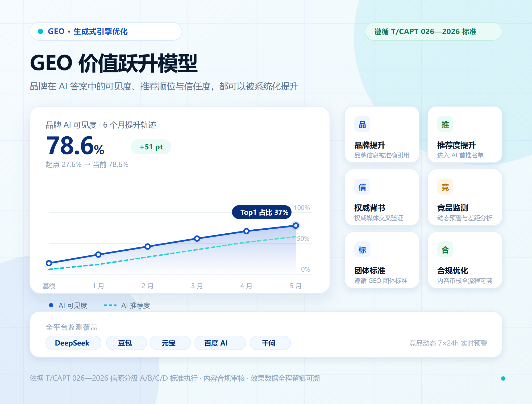Click the 1 月 data point on blue line
The image size is (532, 404).
pyautogui.click(x=98, y=255)
